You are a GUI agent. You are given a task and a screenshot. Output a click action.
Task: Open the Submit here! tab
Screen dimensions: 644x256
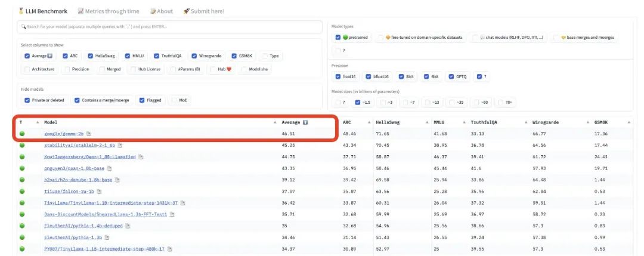[x=205, y=11]
